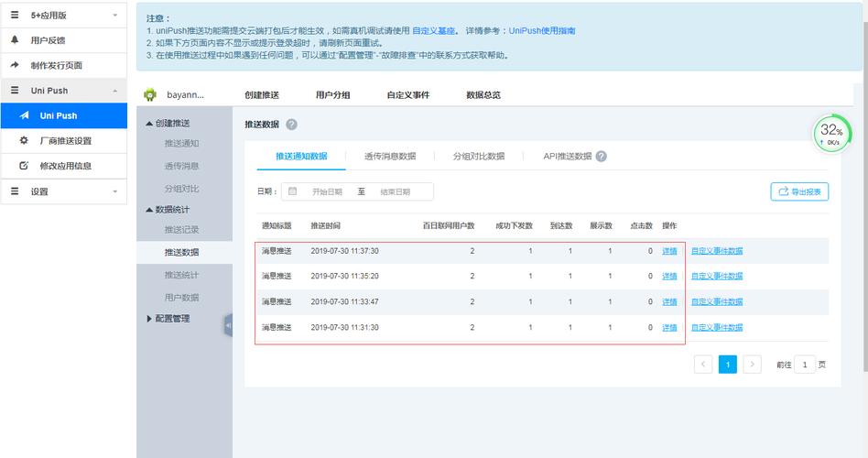This screenshot has width=868, height=458.
Task: Expand the 设置 menu arrow
Action: (x=115, y=191)
